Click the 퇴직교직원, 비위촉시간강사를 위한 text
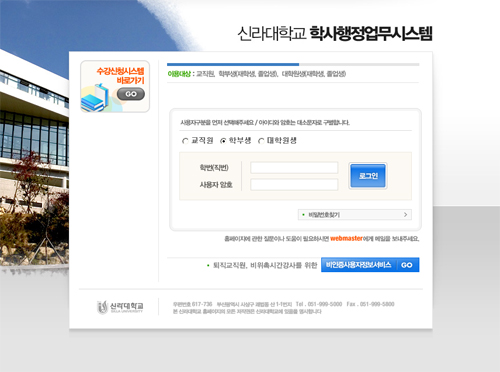The width and height of the screenshot is (500, 372). (265, 265)
